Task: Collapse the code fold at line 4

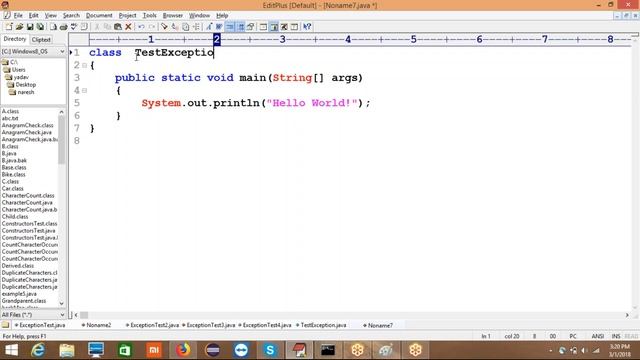Action: point(84,91)
